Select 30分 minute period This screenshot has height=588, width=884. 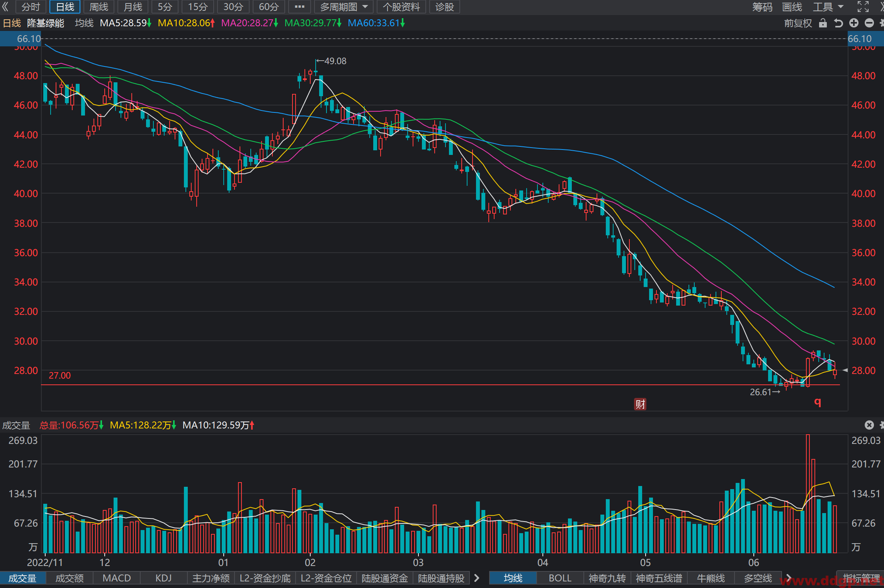pyautogui.click(x=233, y=7)
